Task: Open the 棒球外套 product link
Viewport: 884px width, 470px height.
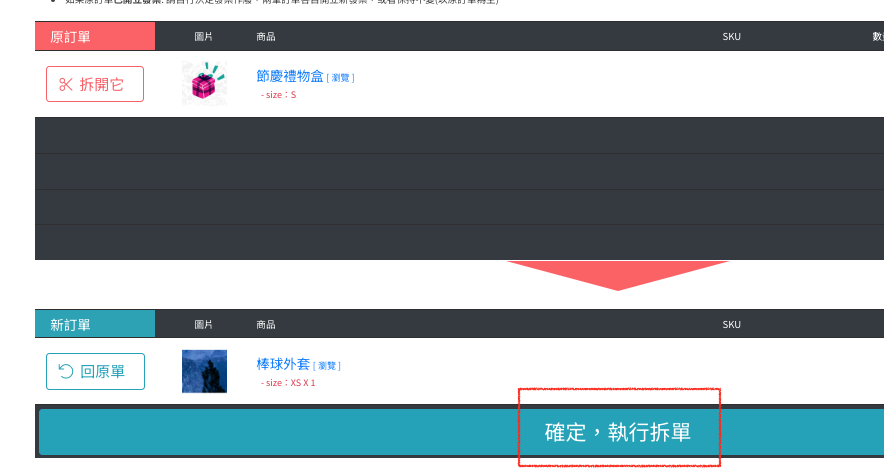Action: [283, 364]
